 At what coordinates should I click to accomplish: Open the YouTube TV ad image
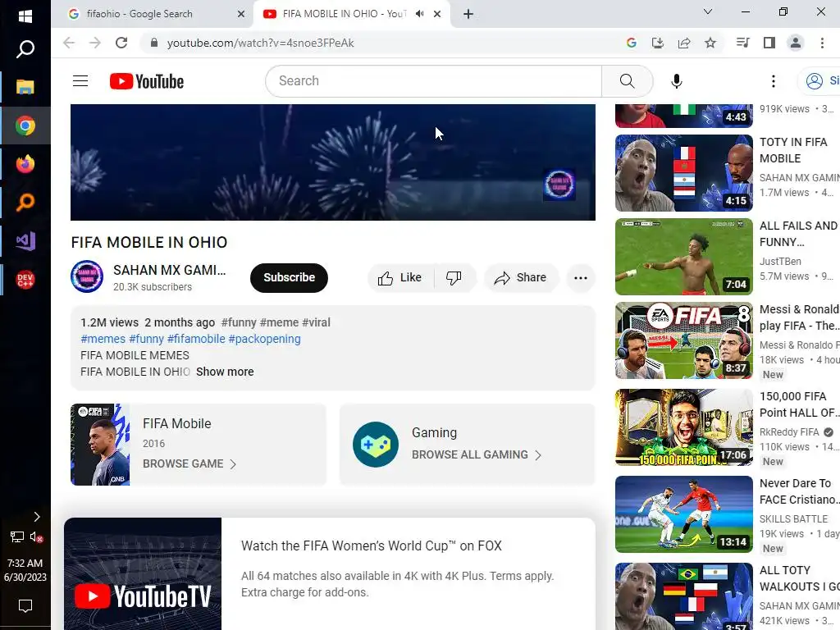tap(143, 573)
